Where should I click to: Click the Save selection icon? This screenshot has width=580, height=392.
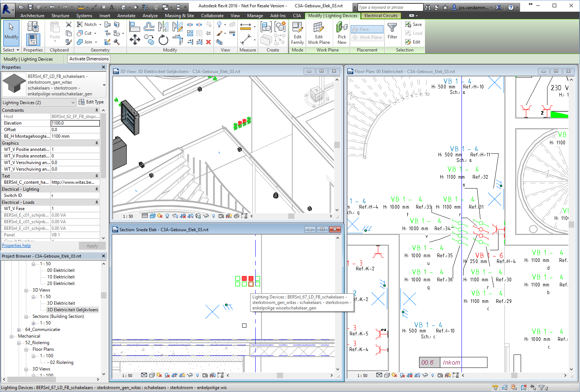(413, 24)
